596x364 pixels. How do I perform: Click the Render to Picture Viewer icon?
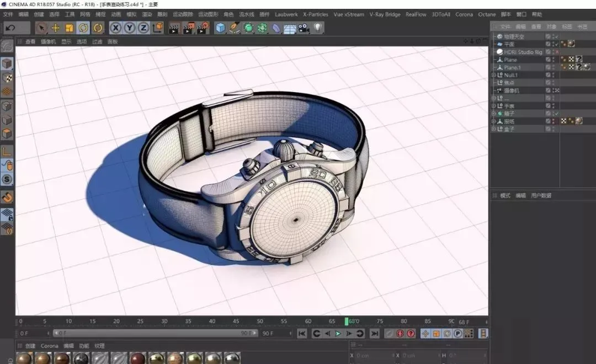189,28
